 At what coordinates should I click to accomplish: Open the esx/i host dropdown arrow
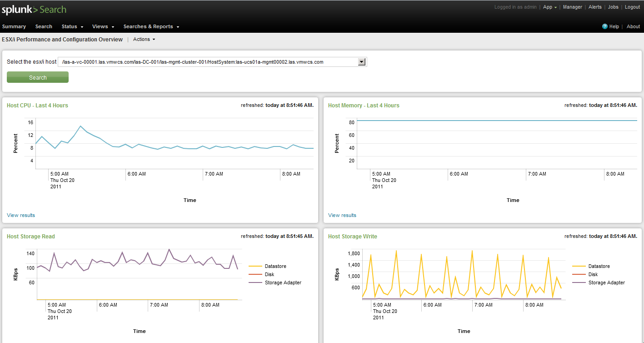[x=362, y=62]
